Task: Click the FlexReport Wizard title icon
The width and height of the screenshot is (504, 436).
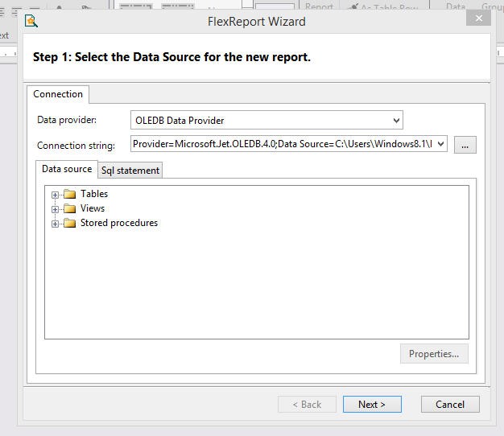Action: 31,21
